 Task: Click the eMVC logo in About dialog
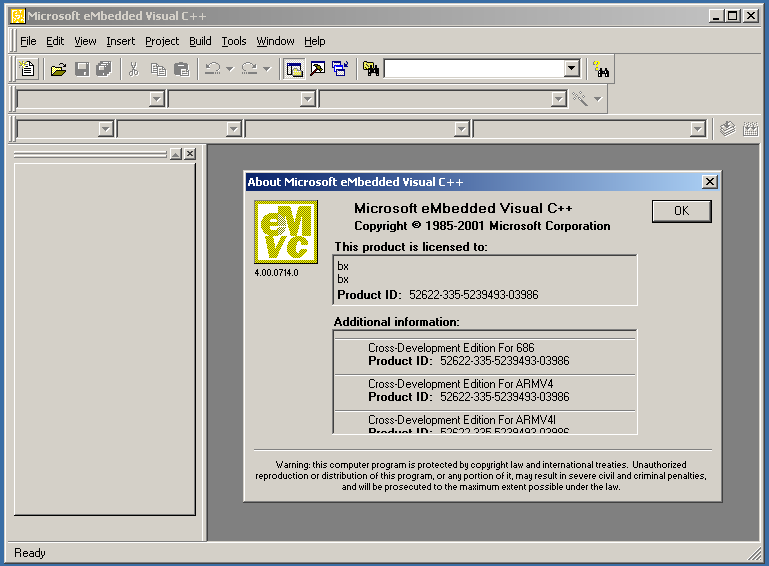tap(286, 232)
